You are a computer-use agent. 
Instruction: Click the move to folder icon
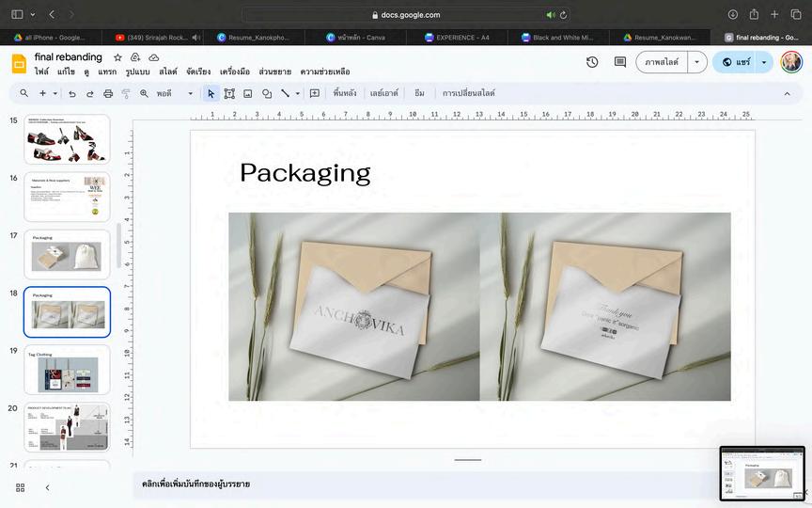click(135, 57)
